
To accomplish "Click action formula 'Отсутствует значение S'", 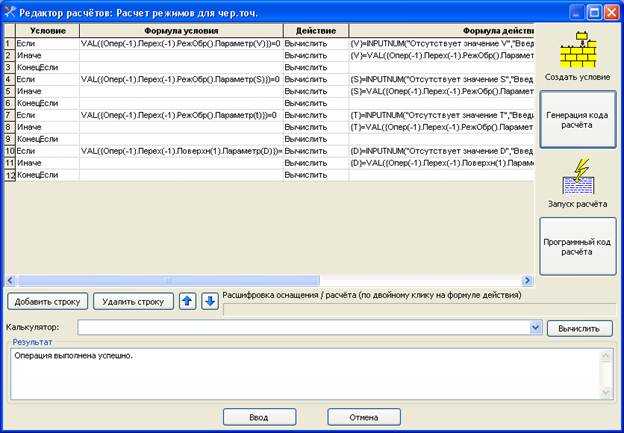I will (x=441, y=79).
